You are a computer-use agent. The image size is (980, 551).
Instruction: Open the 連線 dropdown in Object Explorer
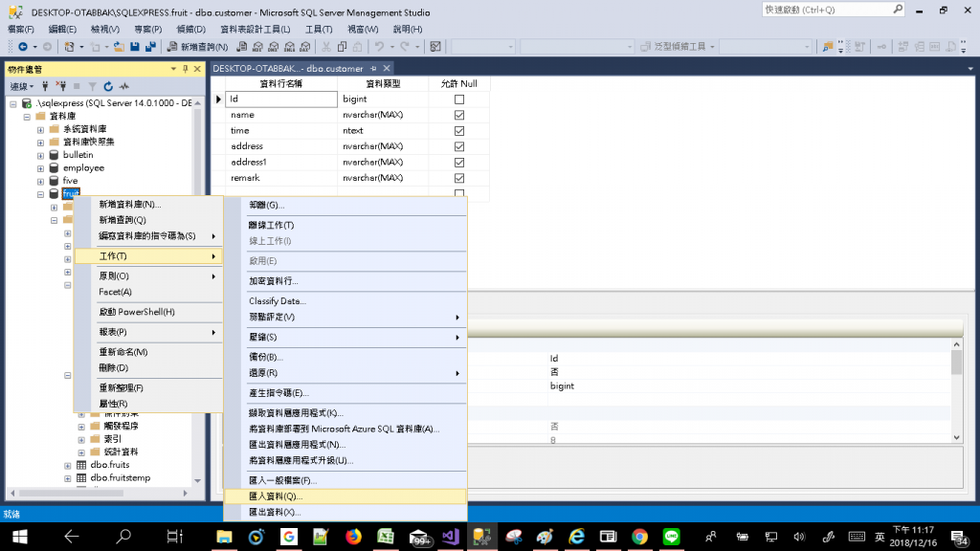[x=22, y=86]
